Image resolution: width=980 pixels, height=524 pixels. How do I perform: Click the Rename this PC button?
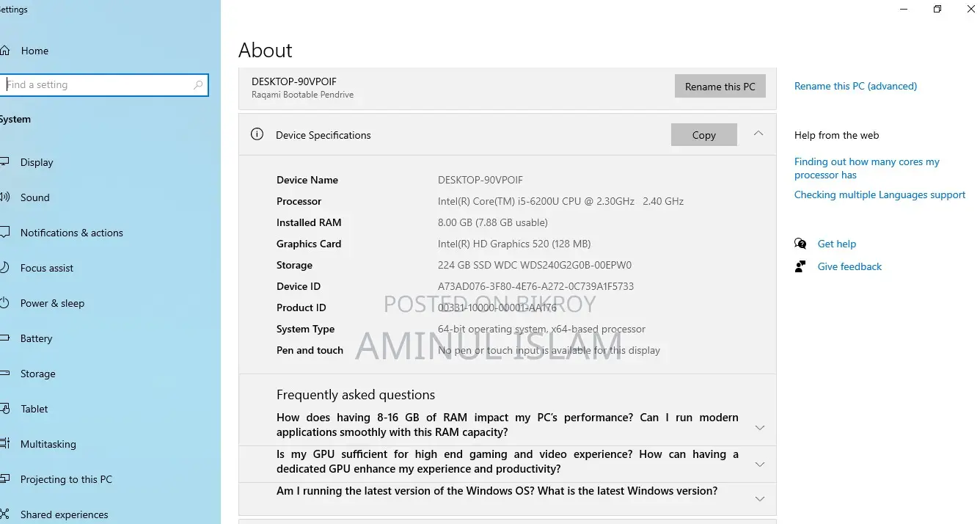point(720,87)
